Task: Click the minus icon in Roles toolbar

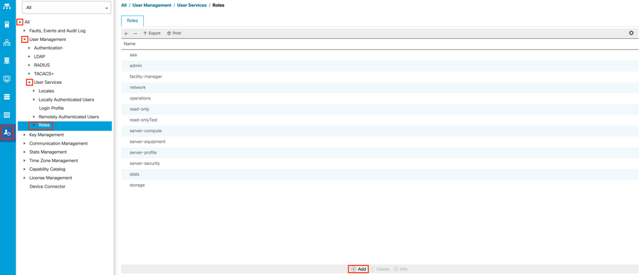Action: coord(135,33)
